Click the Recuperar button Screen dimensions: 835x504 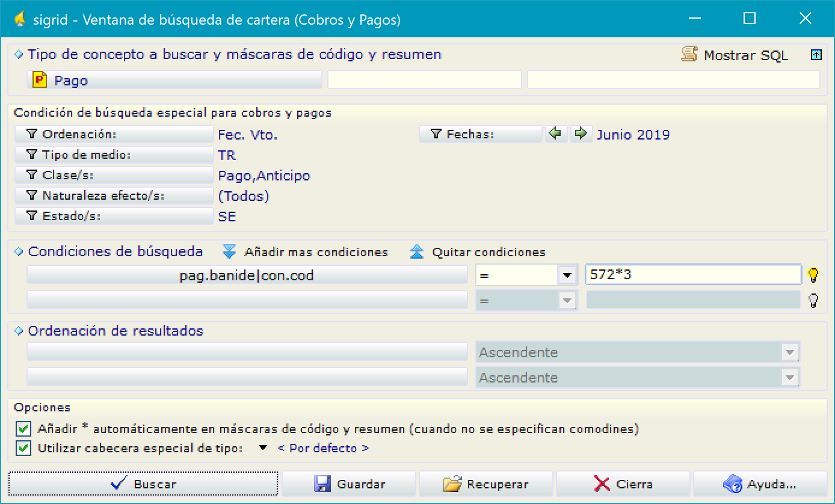[485, 484]
